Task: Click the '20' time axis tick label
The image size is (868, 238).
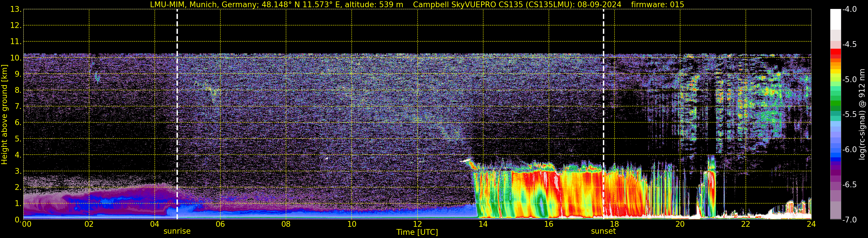Action: [680, 224]
